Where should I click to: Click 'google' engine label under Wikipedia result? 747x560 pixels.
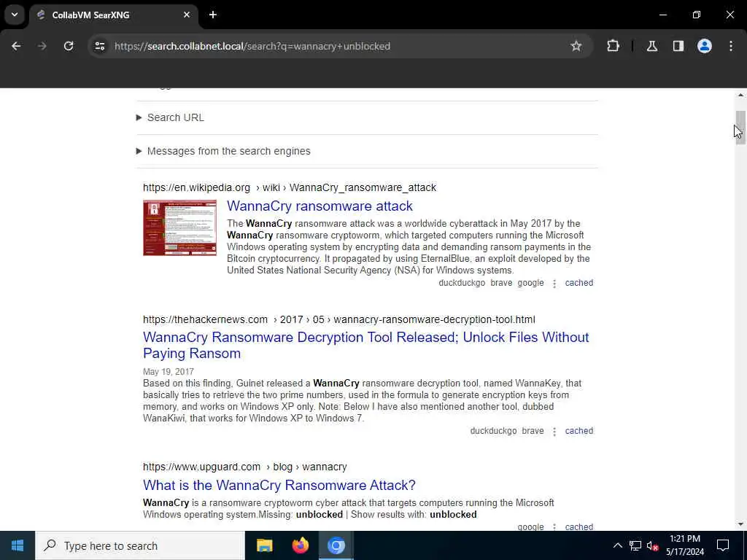pyautogui.click(x=530, y=283)
